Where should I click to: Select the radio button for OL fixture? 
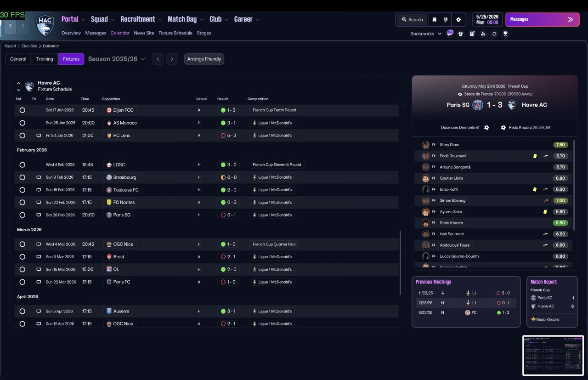[22, 269]
